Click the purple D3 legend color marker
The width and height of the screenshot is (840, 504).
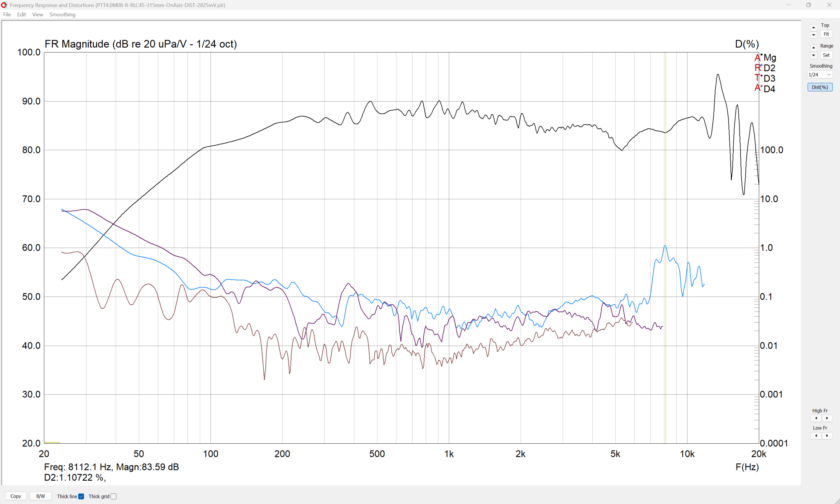tap(762, 75)
